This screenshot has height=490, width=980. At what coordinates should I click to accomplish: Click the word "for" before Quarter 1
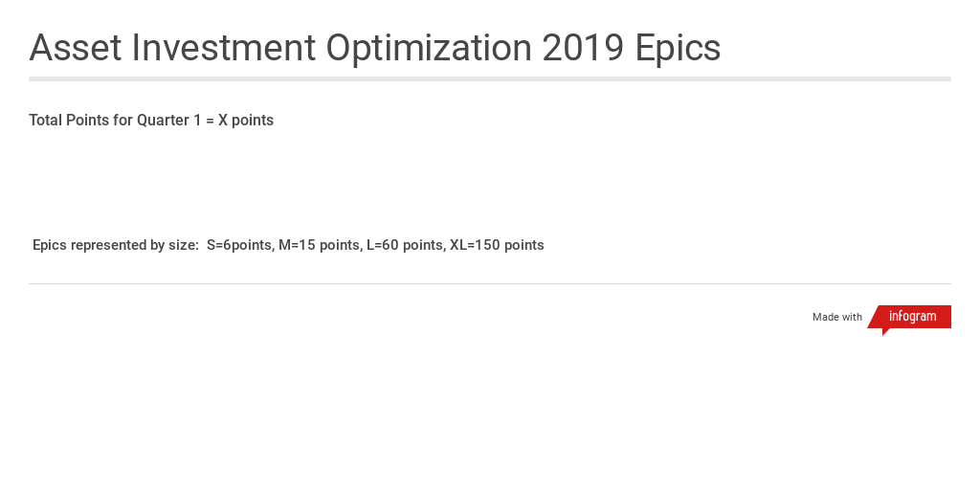[124, 121]
